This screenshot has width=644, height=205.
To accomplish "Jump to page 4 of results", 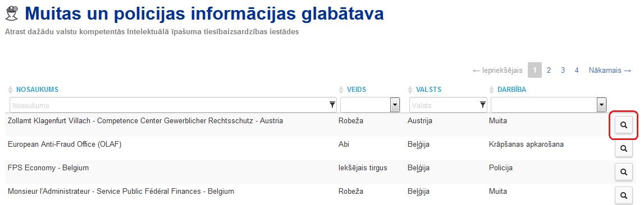I will click(x=577, y=71).
